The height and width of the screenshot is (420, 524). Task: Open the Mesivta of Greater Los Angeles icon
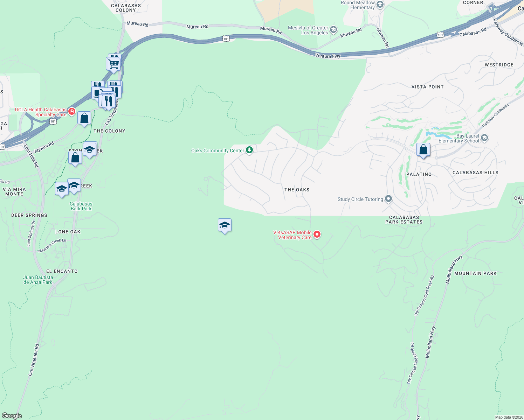point(333,30)
